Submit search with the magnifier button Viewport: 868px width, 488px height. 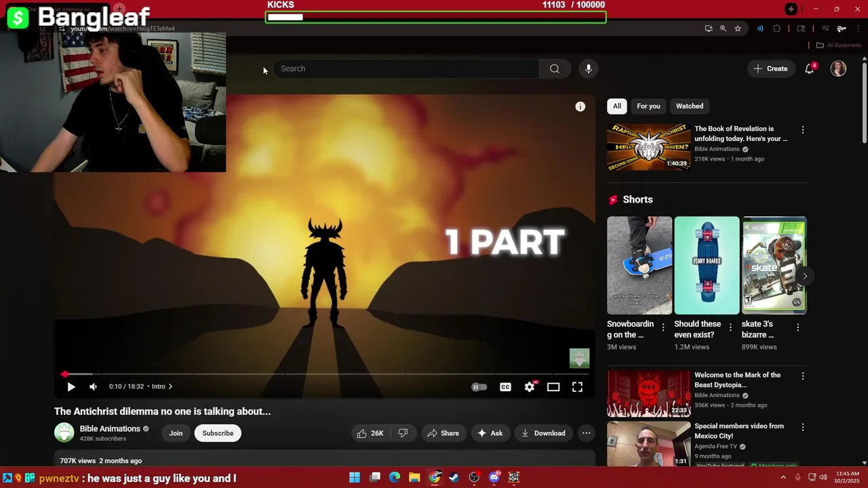click(555, 68)
